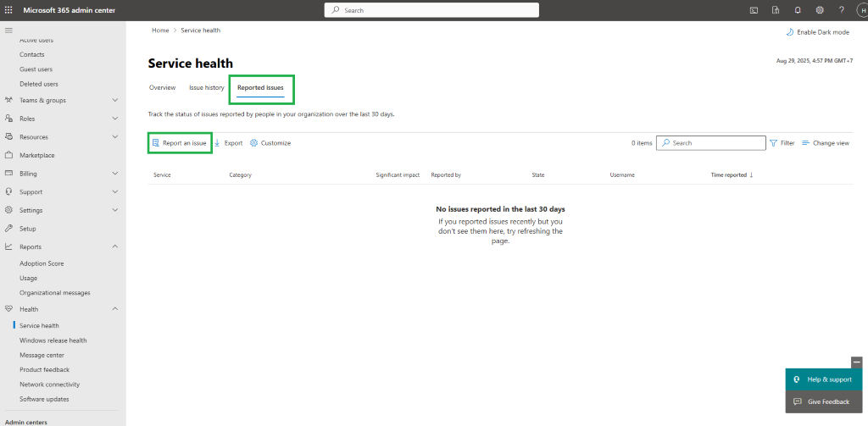Sort by Service column header

point(162,174)
